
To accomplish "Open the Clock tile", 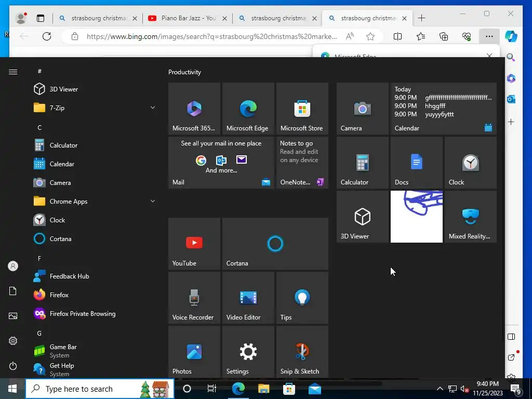I will [471, 163].
